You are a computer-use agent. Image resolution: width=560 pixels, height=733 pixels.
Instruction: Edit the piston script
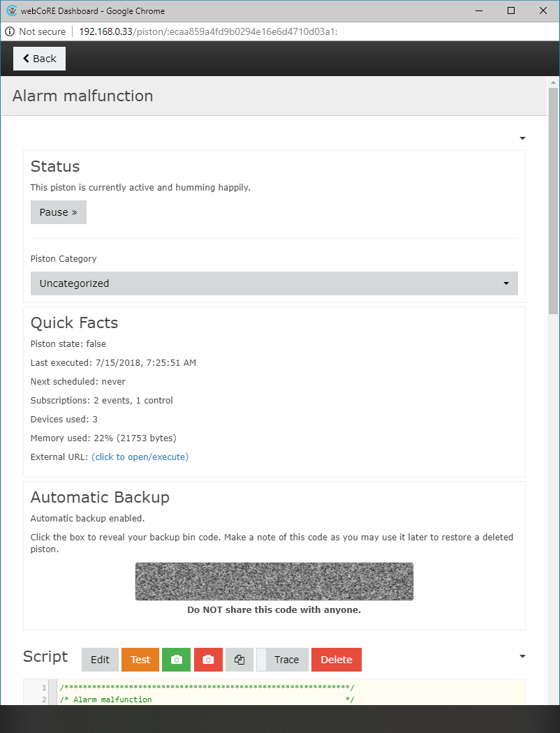click(x=100, y=660)
